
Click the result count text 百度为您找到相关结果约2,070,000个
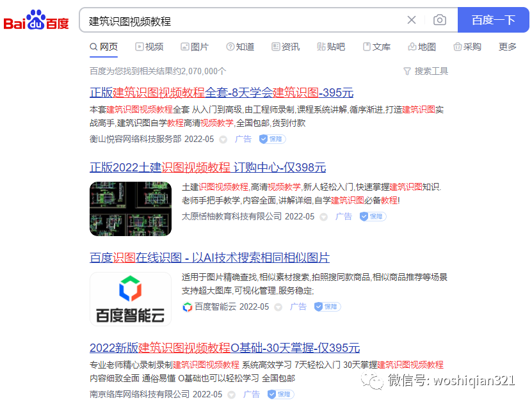coord(157,71)
